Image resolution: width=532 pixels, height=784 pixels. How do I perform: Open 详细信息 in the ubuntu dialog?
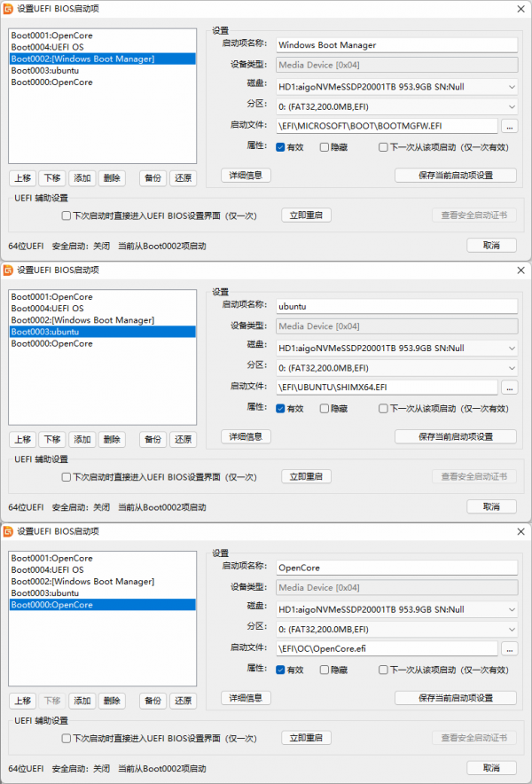coord(246,436)
